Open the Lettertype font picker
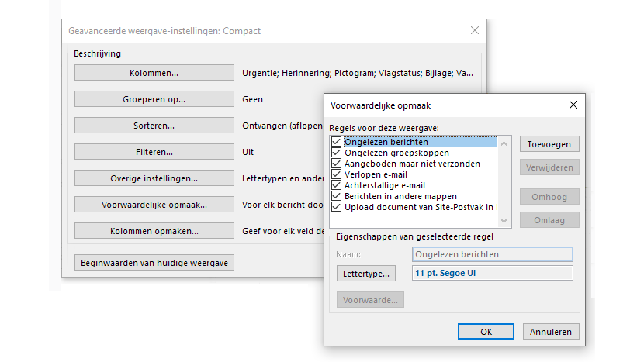This screenshot has height=362, width=644. click(366, 274)
